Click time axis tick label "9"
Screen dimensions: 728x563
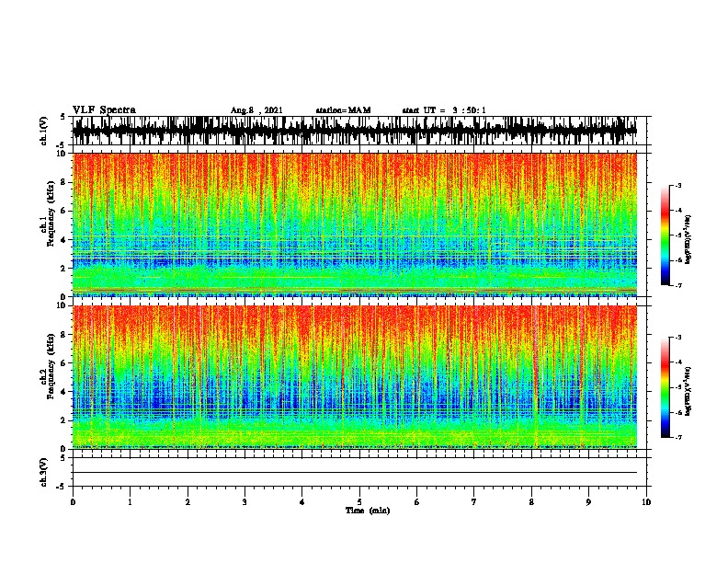tap(588, 502)
